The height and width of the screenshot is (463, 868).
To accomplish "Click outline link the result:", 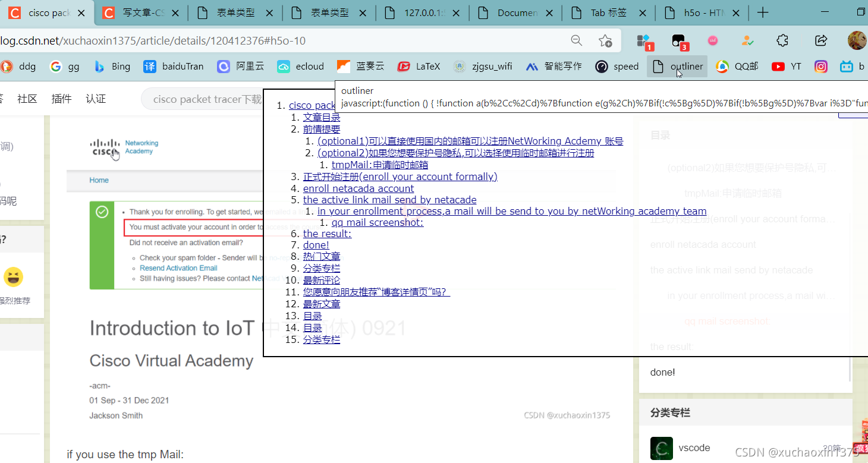I will click(x=327, y=234).
